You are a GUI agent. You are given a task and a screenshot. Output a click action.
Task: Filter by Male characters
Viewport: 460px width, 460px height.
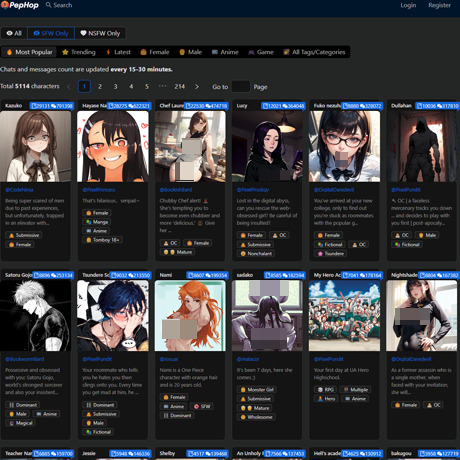[190, 52]
